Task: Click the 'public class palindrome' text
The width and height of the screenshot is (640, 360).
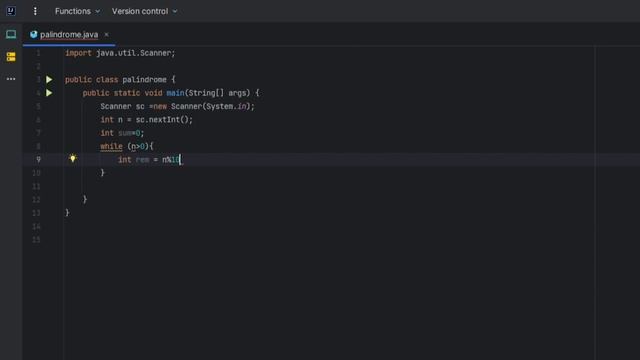Action: [x=116, y=80]
